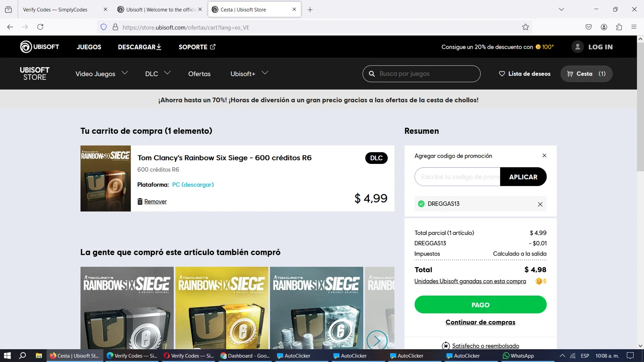Open Satisfecho o reembolsado link
This screenshot has height=362, width=644.
[x=485, y=346]
